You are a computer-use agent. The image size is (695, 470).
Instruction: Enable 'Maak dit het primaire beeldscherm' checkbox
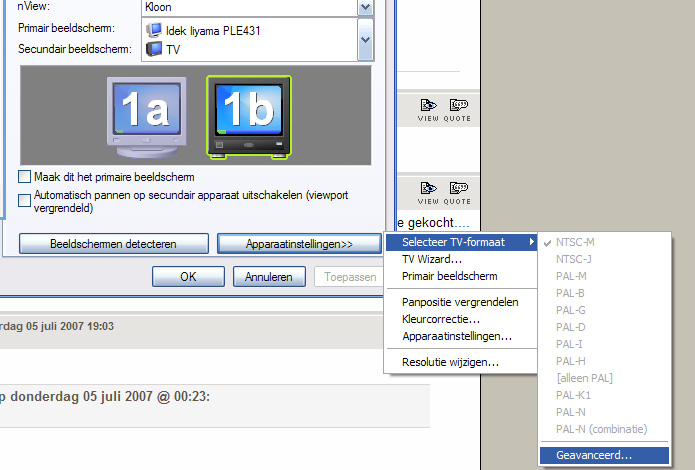24,176
